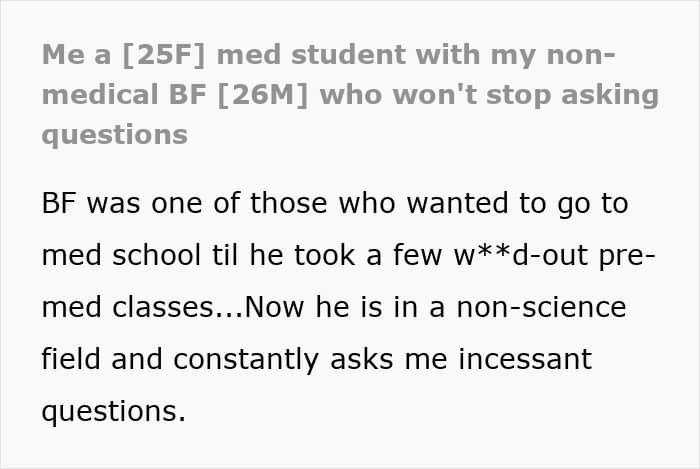Click the final word "questions." in the body

113,411
